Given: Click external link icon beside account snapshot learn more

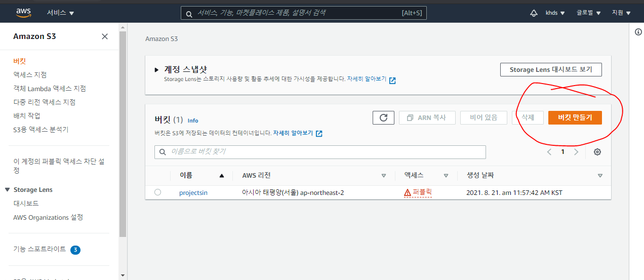Looking at the screenshot, I should pyautogui.click(x=392, y=80).
